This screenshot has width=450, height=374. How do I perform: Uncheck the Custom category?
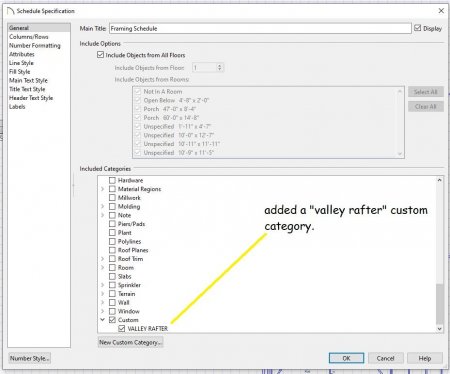[x=112, y=320]
